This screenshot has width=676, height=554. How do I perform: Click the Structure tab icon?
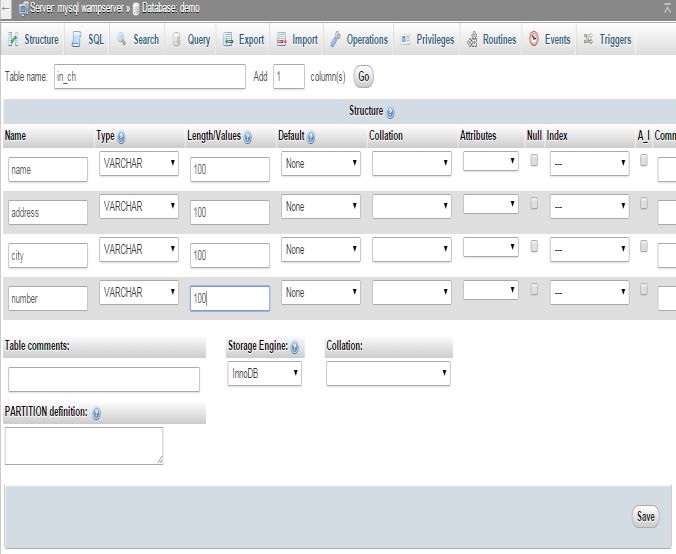point(13,39)
